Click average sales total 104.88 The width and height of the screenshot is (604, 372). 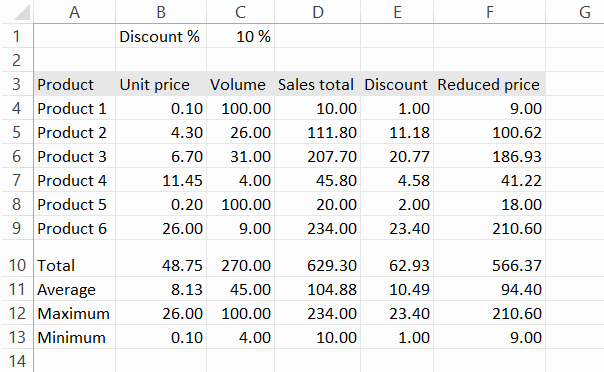coord(318,289)
